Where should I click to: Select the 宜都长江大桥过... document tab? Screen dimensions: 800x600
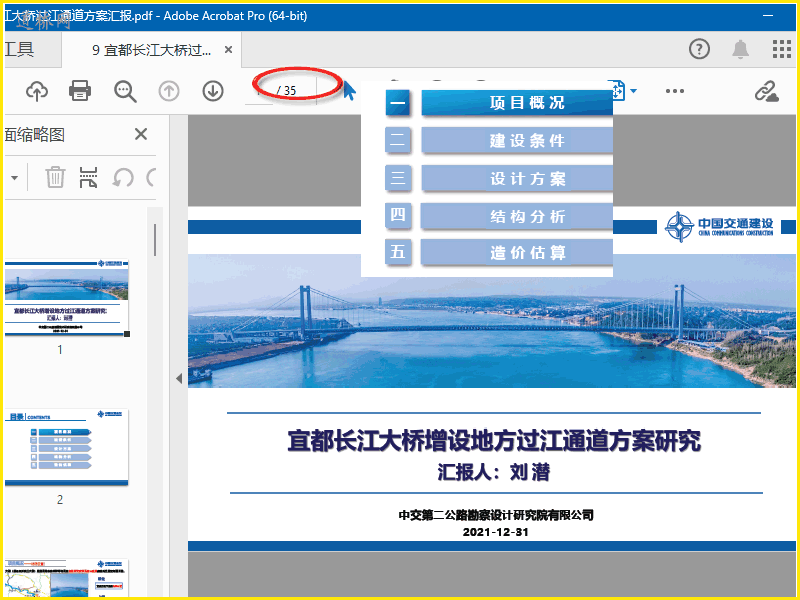point(151,50)
